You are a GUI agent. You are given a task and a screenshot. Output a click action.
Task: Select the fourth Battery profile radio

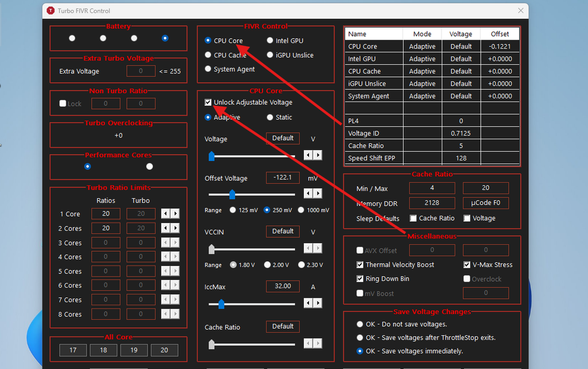[x=165, y=38]
